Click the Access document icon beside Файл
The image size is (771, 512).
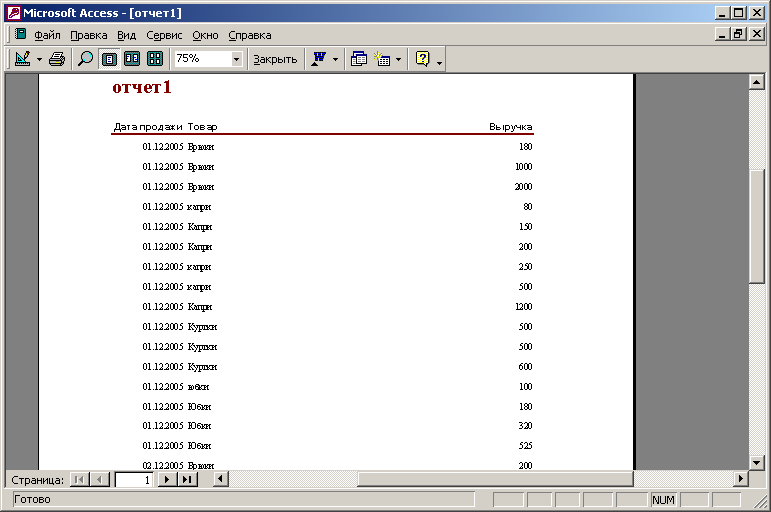point(21,34)
